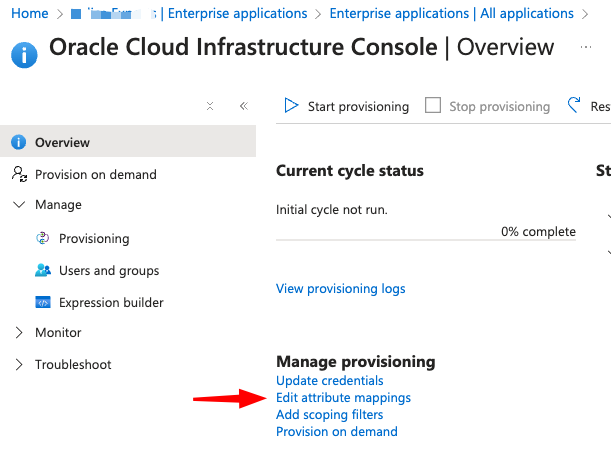Click the Users and groups icon
611x459 pixels.
[x=43, y=270]
